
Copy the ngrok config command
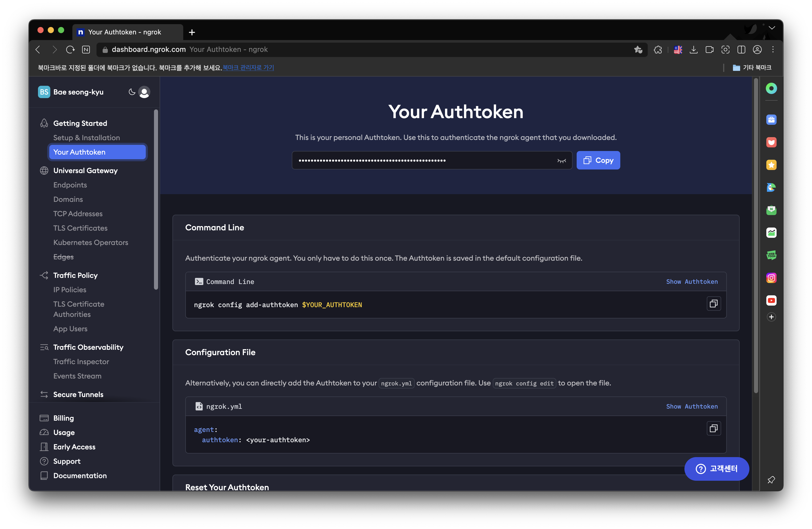(x=713, y=304)
